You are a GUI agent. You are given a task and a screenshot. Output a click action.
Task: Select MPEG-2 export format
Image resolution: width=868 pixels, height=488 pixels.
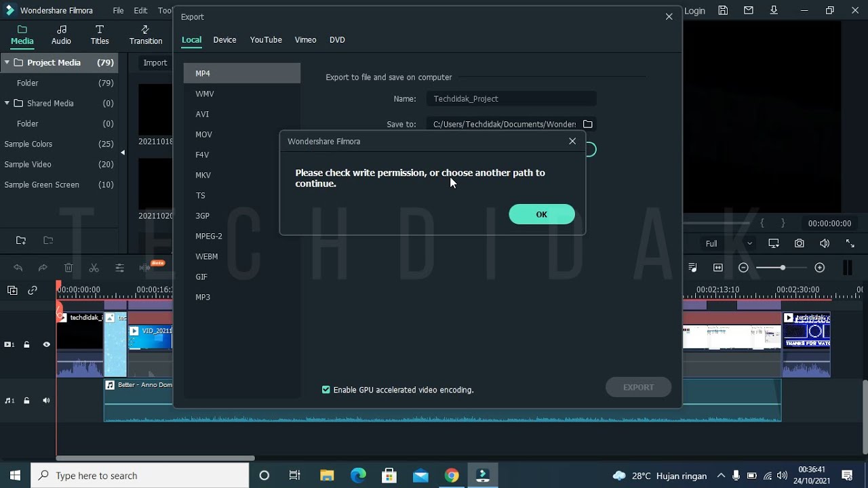click(241, 236)
